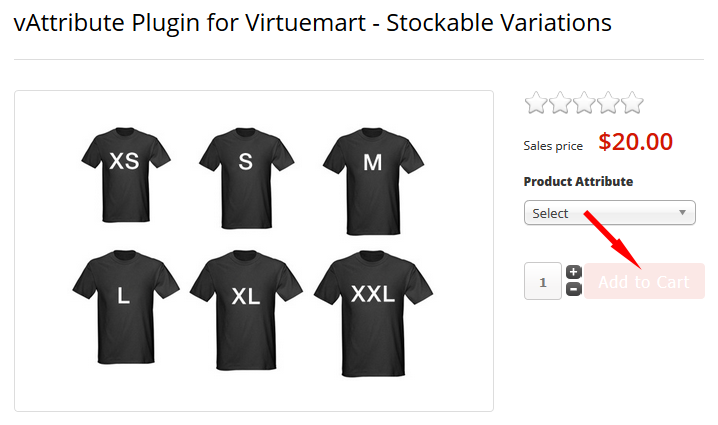Click the XXL t-shirt image
Screen dimensions: 718x425
372,297
